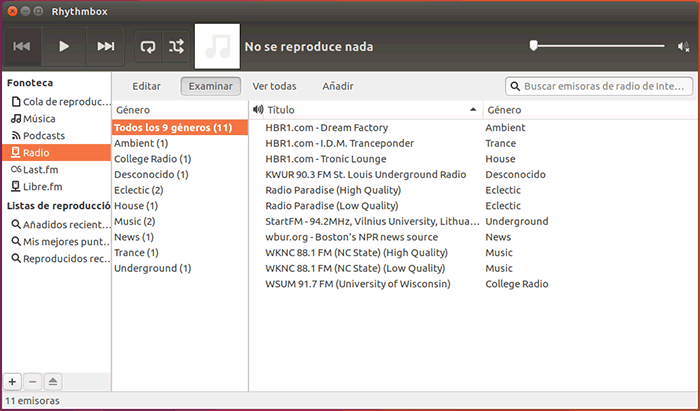
Task: Select Radio Paradise (High Quality) station
Action: pos(473,190)
